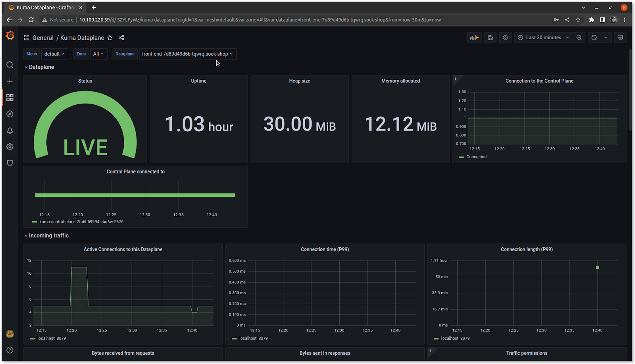Open dashboard settings gear icon

[x=505, y=38]
